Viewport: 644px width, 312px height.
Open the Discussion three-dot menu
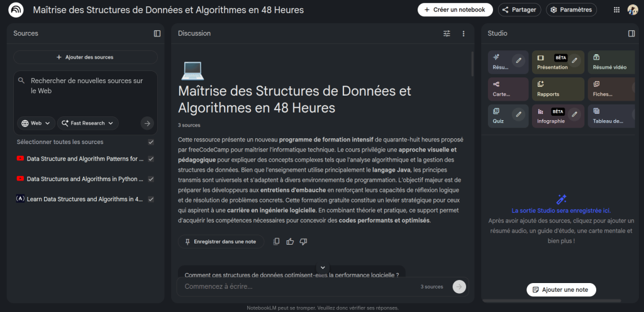pos(464,33)
